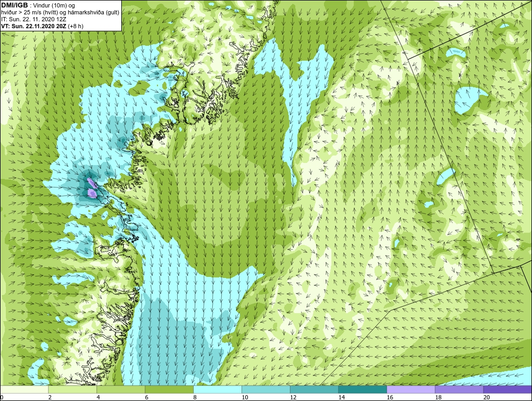
Task: Click the legend scale label '4'
Action: coord(98,397)
